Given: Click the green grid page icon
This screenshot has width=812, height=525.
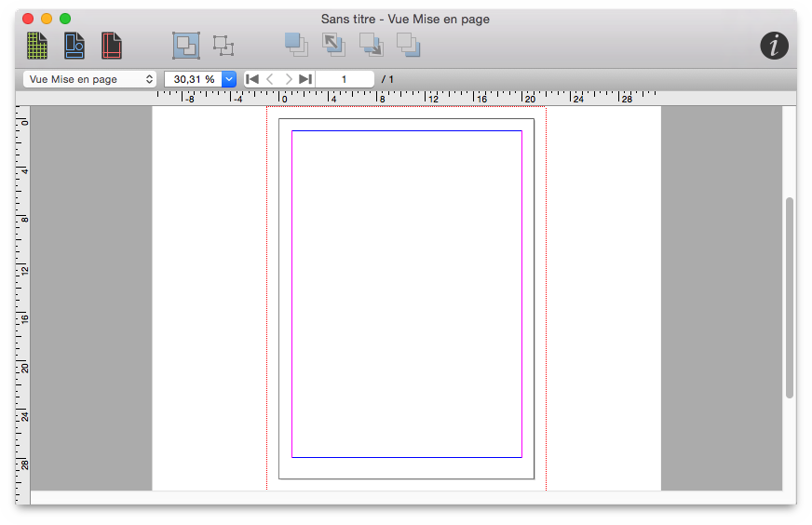Looking at the screenshot, I should (x=36, y=46).
